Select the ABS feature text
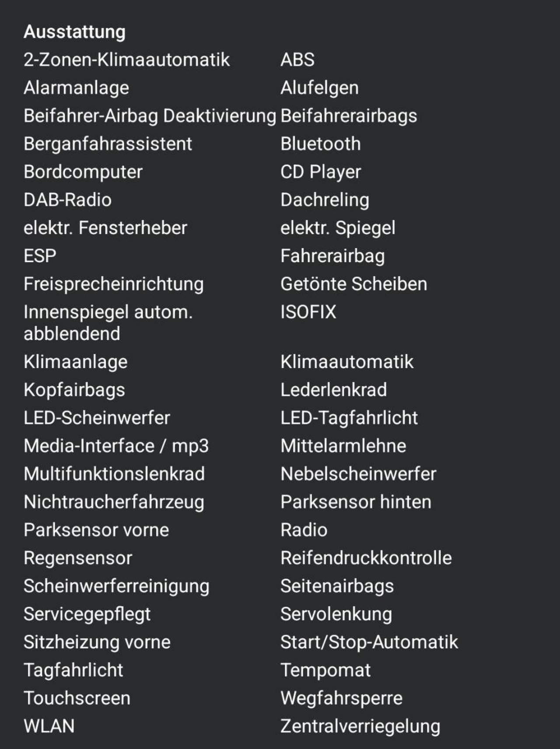 297,60
